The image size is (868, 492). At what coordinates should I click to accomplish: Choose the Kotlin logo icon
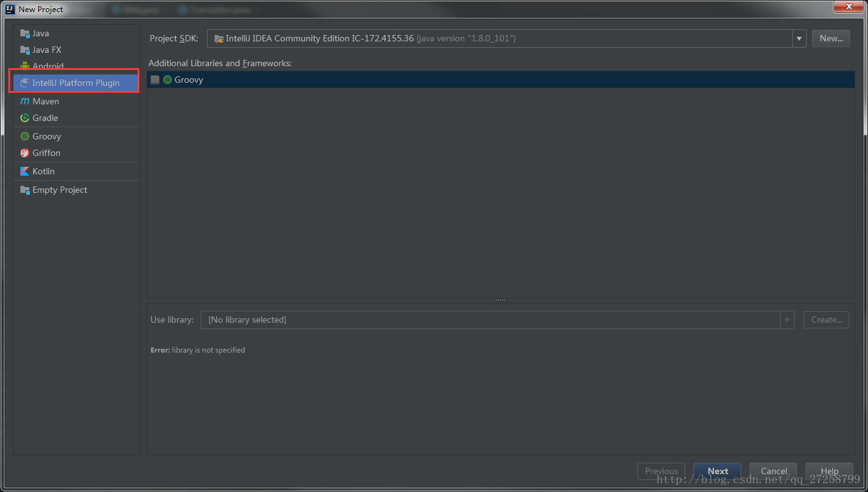tap(25, 171)
